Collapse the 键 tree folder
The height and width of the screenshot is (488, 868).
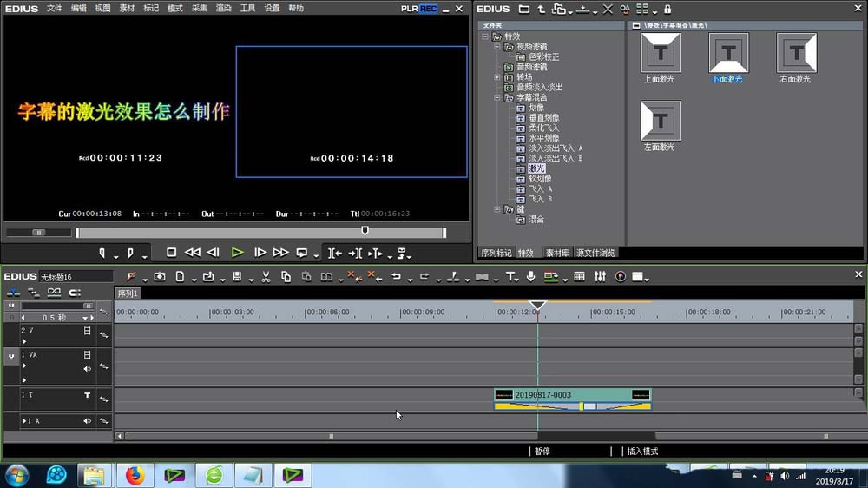click(x=497, y=209)
